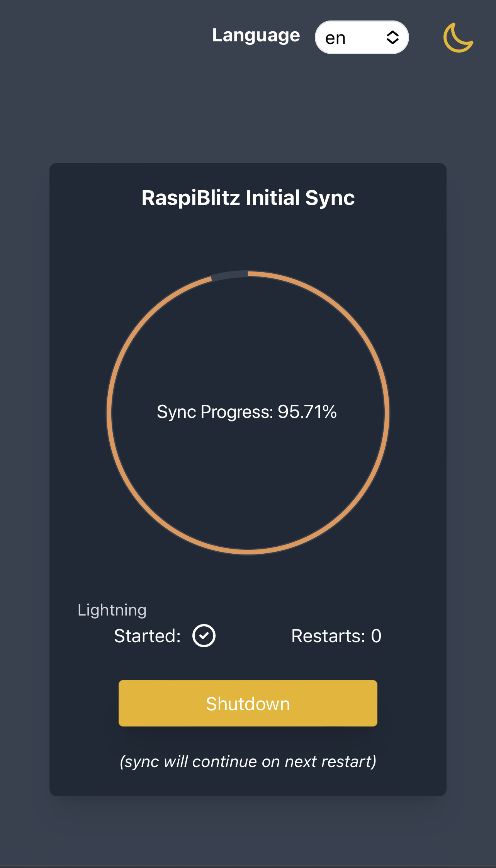The width and height of the screenshot is (496, 868).
Task: Open the language dropdown showing en
Action: 362,38
